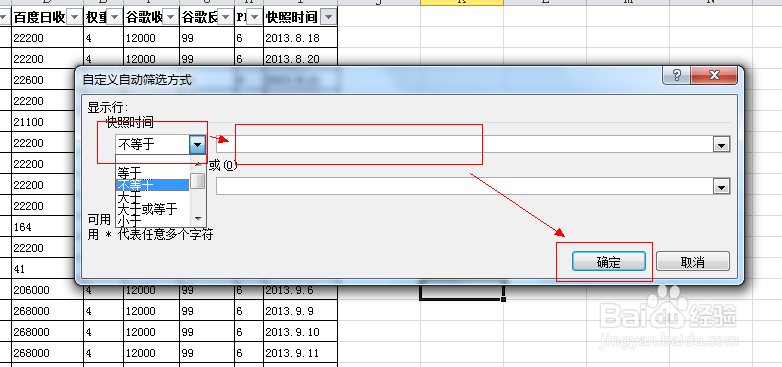The height and width of the screenshot is (367, 782).
Task: Select the 谷歌收 header cell text
Action: (x=145, y=18)
